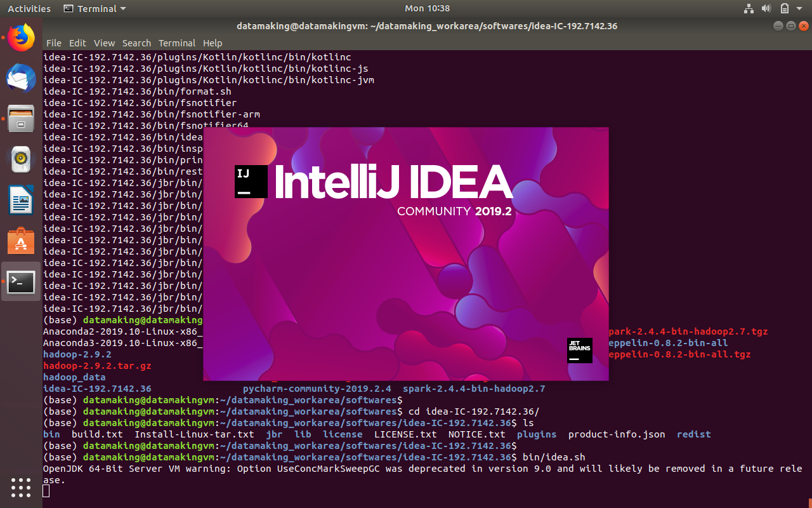This screenshot has height=508, width=812.
Task: Open Ubuntu Software from the dock
Action: [x=21, y=241]
